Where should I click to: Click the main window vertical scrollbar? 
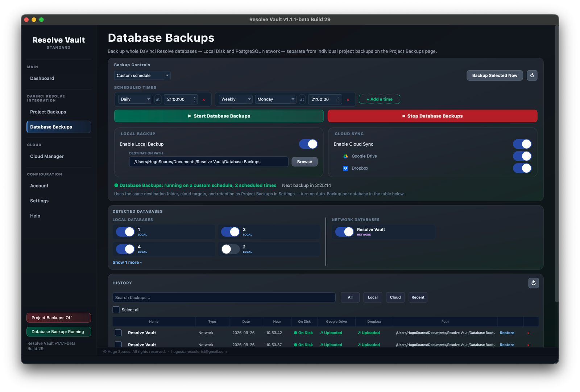(x=557, y=163)
